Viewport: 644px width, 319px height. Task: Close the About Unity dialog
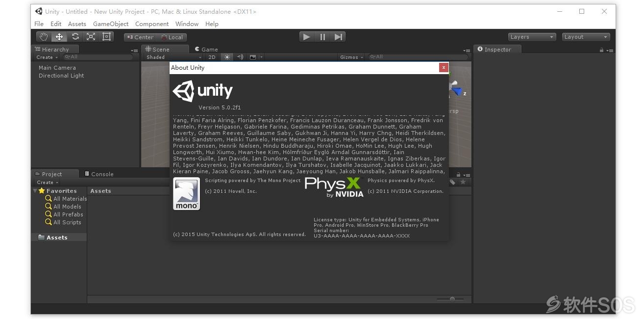(x=444, y=68)
